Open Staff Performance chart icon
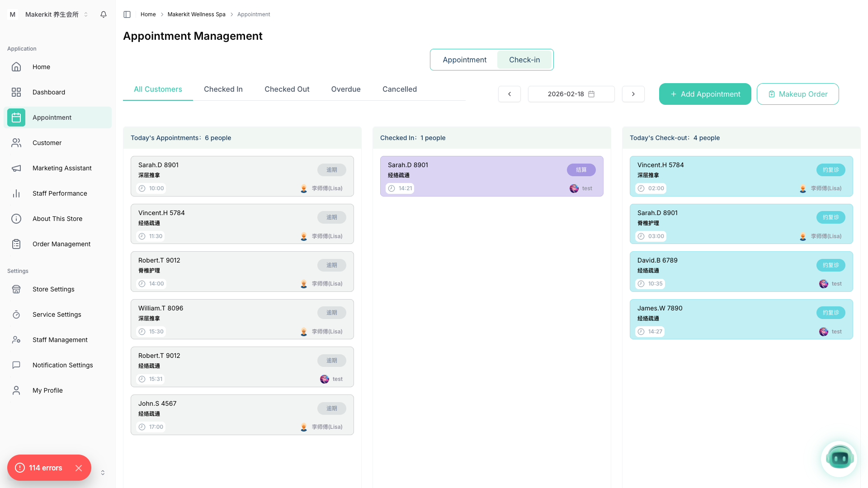Viewport: 868px width, 488px height. click(x=16, y=193)
